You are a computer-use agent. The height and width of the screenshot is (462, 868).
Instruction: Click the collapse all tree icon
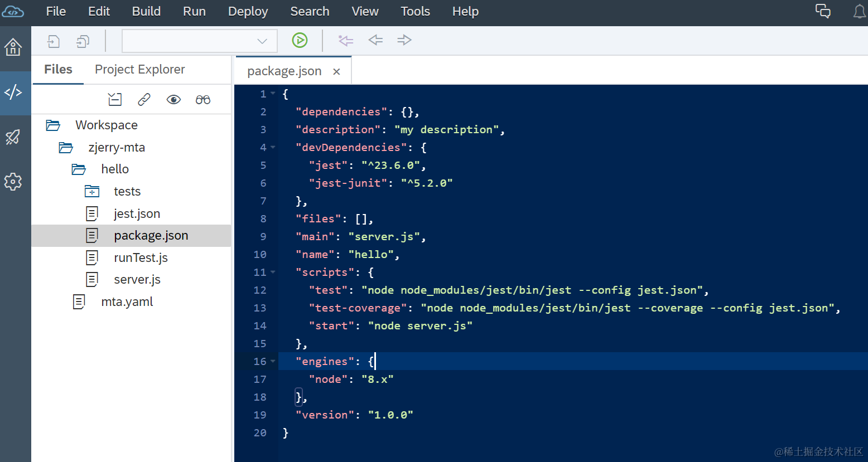[115, 100]
